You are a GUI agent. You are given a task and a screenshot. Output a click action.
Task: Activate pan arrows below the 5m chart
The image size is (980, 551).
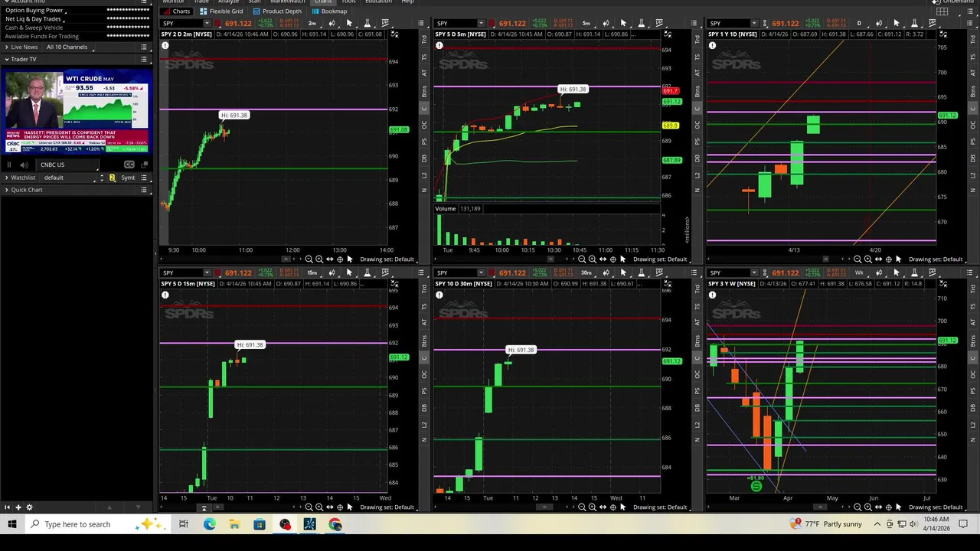tap(603, 259)
